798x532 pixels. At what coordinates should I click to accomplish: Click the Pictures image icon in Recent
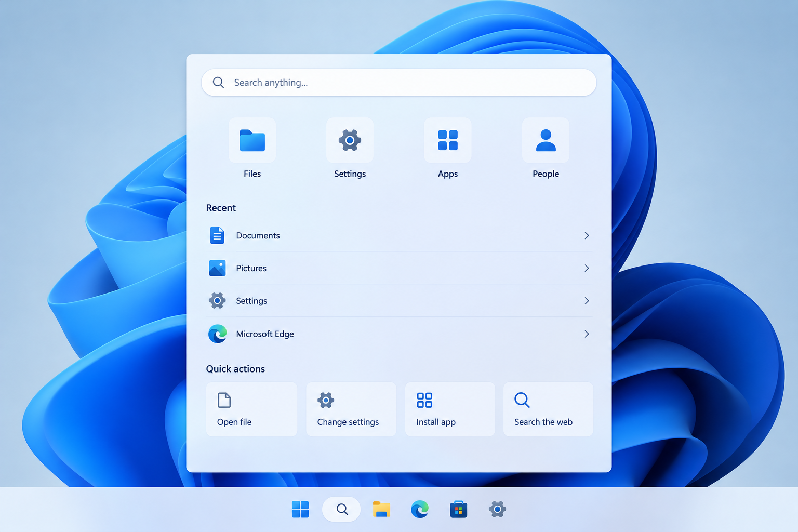point(217,268)
